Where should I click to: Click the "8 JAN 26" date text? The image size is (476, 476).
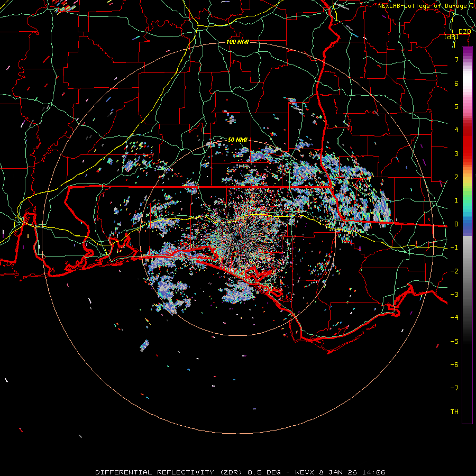point(339,472)
